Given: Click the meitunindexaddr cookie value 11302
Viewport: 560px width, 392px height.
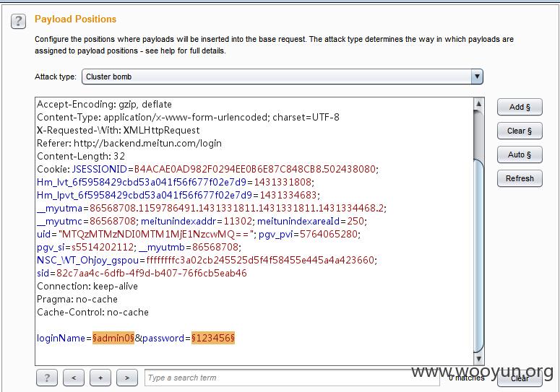Looking at the screenshot, I should coord(238,221).
